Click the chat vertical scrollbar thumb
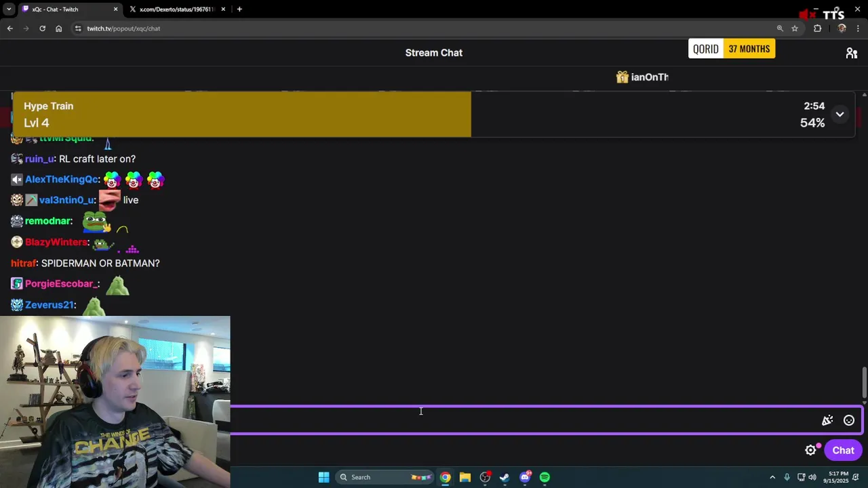This screenshot has width=868, height=488. (864, 383)
